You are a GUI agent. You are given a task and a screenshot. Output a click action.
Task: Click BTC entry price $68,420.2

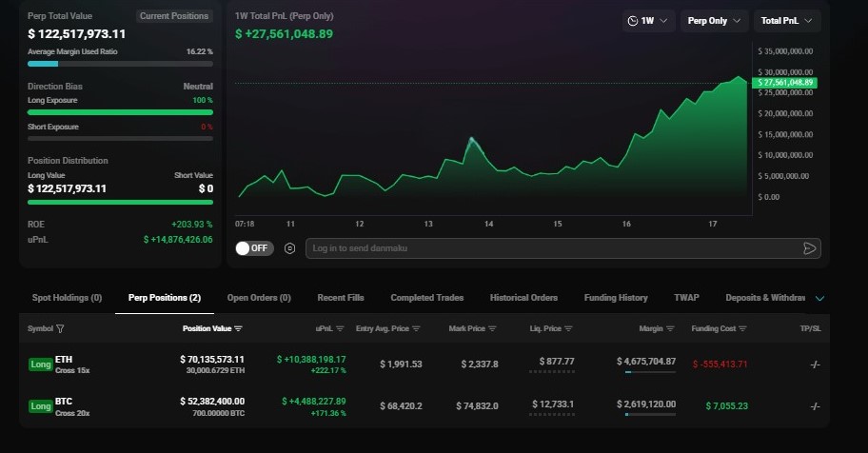coord(401,406)
